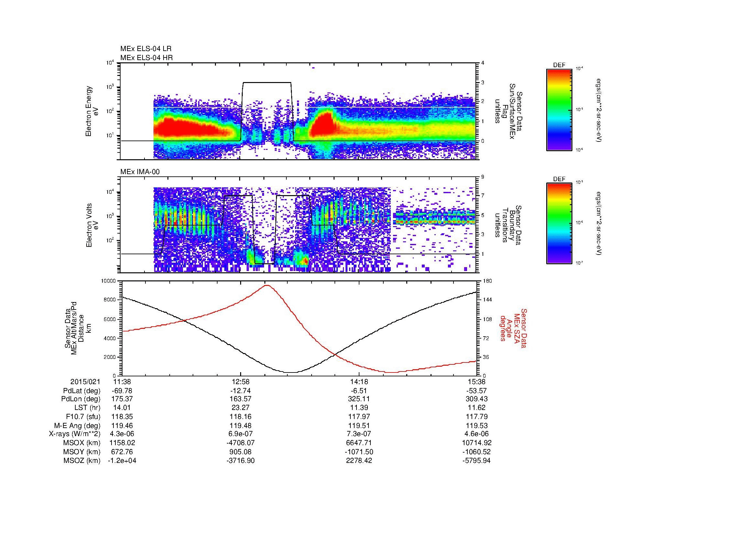Click the 'MSOX (km)' row label
756x534 pixels.
point(82,443)
